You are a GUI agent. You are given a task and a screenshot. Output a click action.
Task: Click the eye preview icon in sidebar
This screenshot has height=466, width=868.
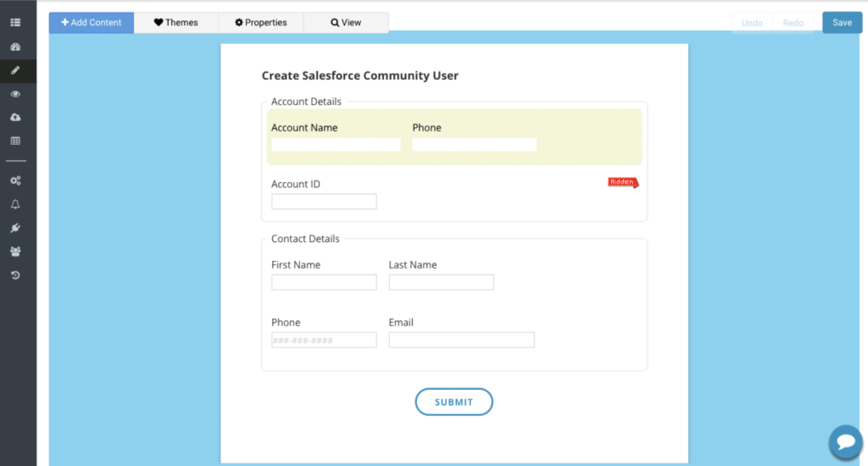pyautogui.click(x=15, y=94)
